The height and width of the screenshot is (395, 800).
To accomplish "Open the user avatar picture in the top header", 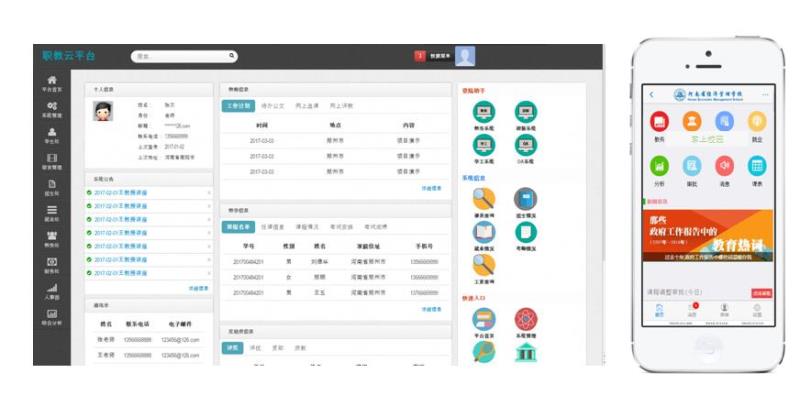I will point(465,56).
